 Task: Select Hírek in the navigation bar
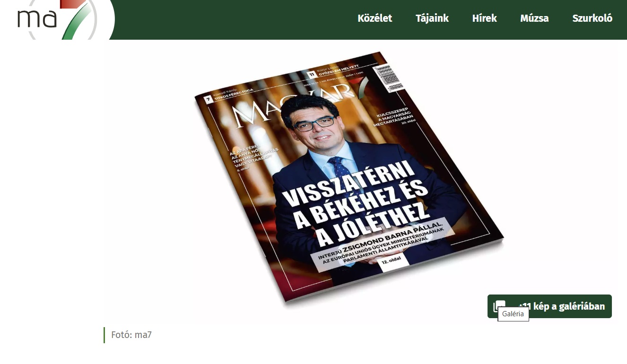coord(484,18)
